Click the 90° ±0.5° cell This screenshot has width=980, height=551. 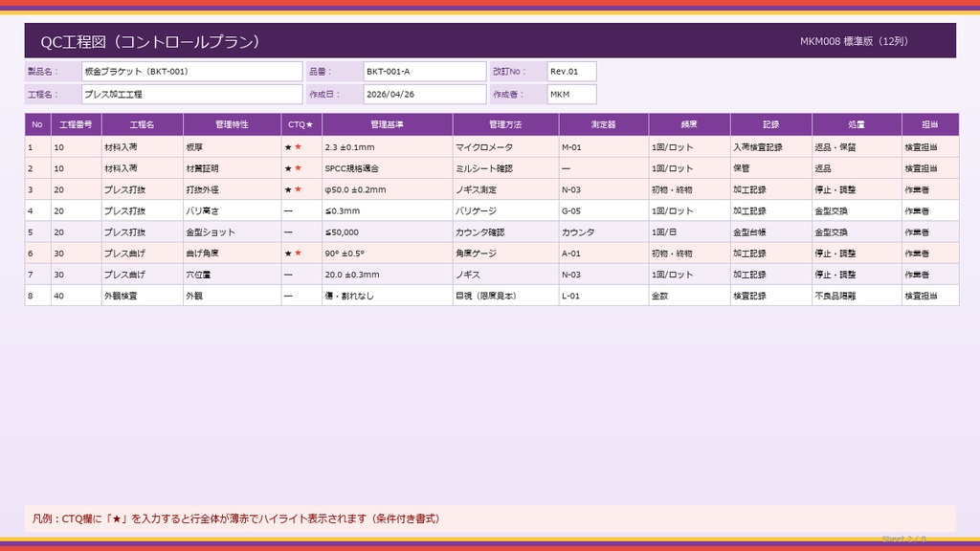point(387,253)
